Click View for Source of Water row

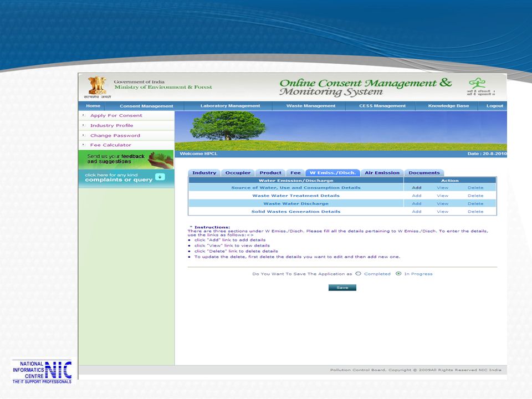point(442,188)
